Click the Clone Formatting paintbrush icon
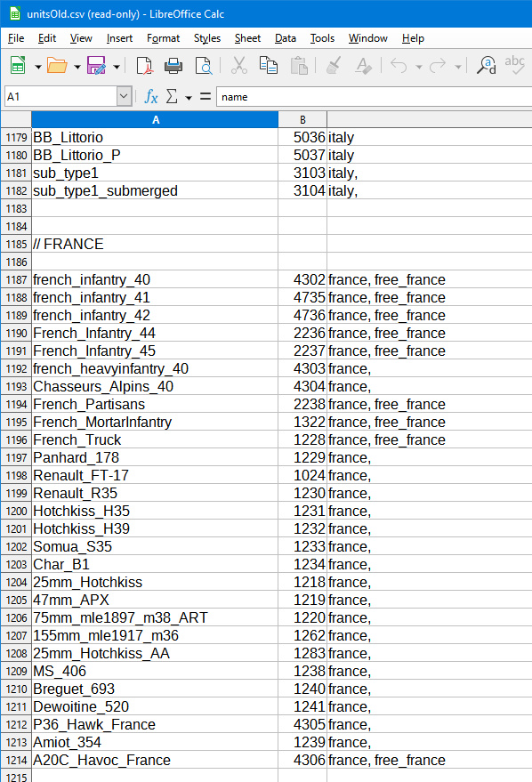 [334, 65]
